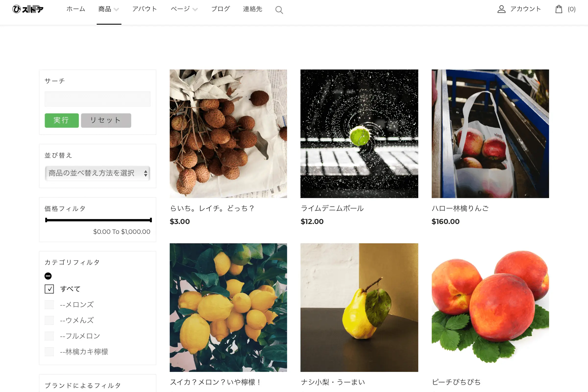Screen dimensions: 588x392
Task: Open the shopping bag cart icon
Action: point(559,9)
